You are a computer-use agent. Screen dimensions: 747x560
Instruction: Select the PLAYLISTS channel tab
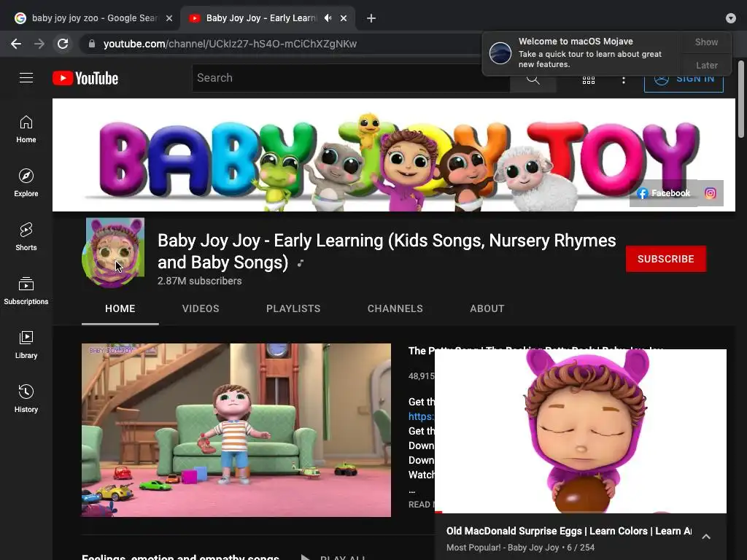tap(293, 308)
